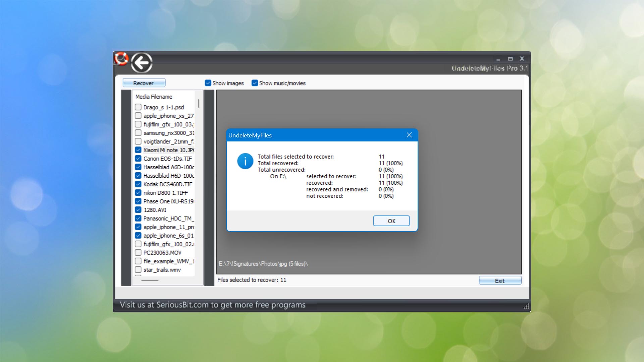Screen dimensions: 644x362
Task: Select the nikon D800 1.TIFF filename
Action: [x=165, y=193]
